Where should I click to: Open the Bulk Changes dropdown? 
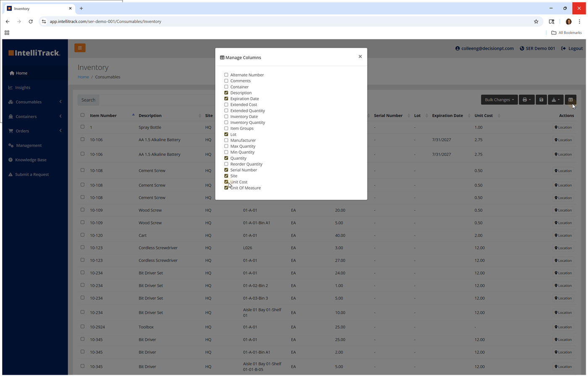coord(499,100)
